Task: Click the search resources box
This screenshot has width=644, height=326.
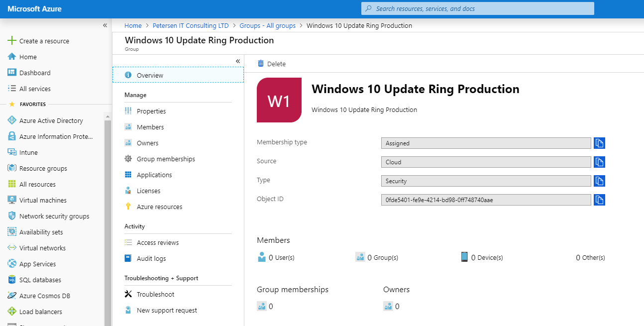Action: click(x=478, y=8)
